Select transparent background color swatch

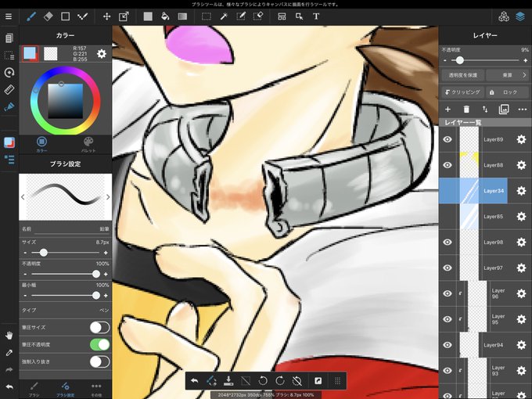pyautogui.click(x=51, y=54)
